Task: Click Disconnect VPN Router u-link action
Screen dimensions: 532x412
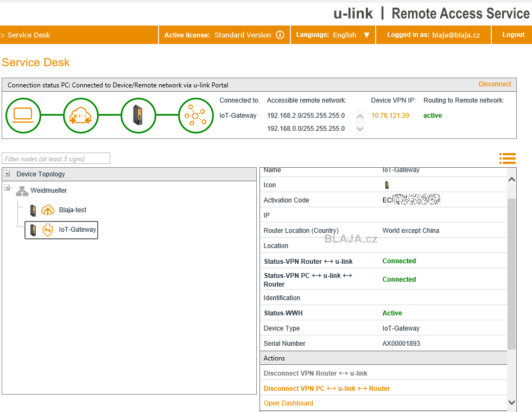Action: click(315, 373)
